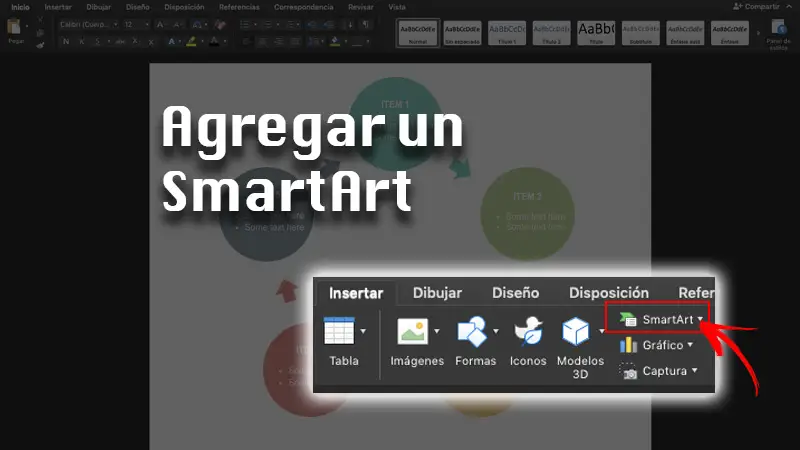This screenshot has height=450, width=800.
Task: Apply the Subtítulo style
Action: 641,33
